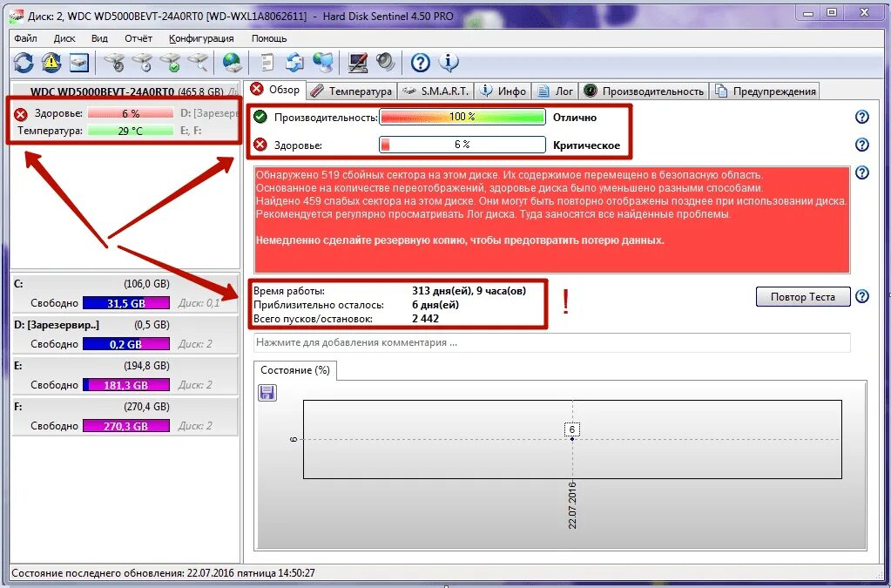The image size is (891, 588).
Task: Click the refresh disk status toolbar icon
Action: click(x=24, y=63)
